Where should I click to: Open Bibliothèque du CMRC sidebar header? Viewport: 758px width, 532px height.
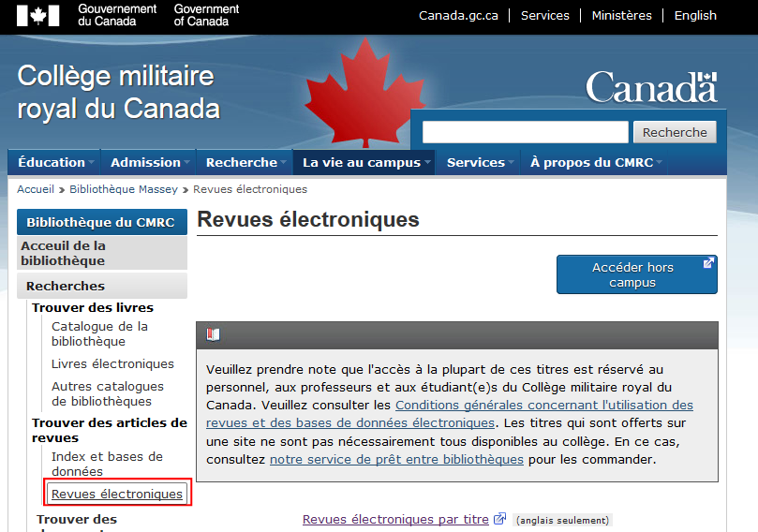pos(102,222)
